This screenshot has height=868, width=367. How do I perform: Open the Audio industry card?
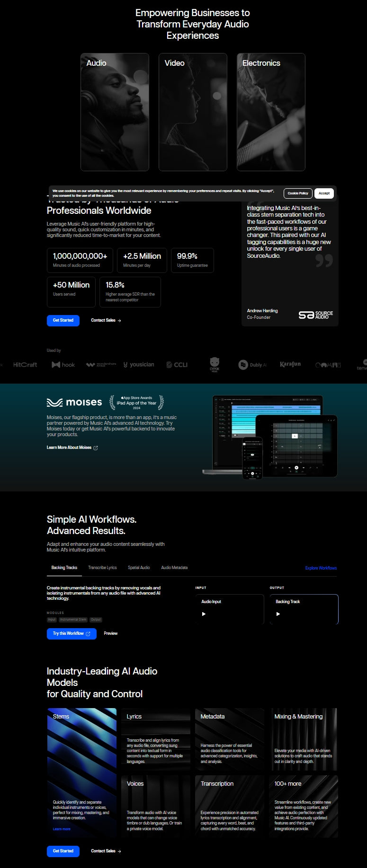115,112
